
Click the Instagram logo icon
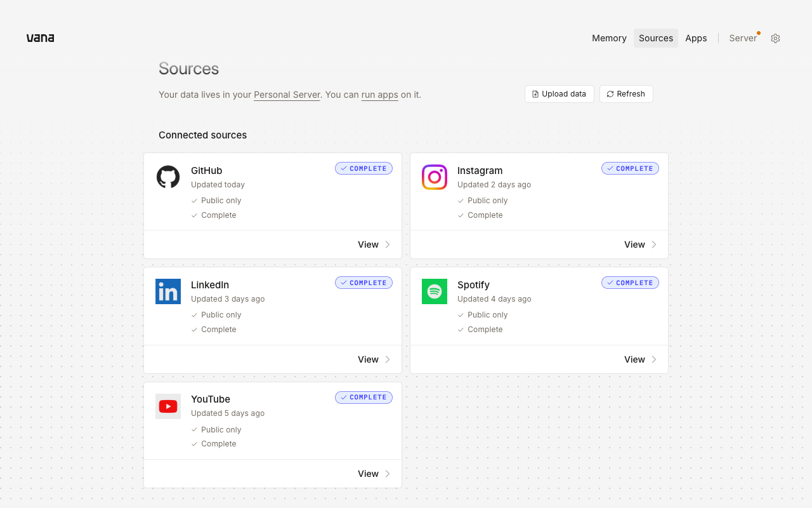coord(435,177)
